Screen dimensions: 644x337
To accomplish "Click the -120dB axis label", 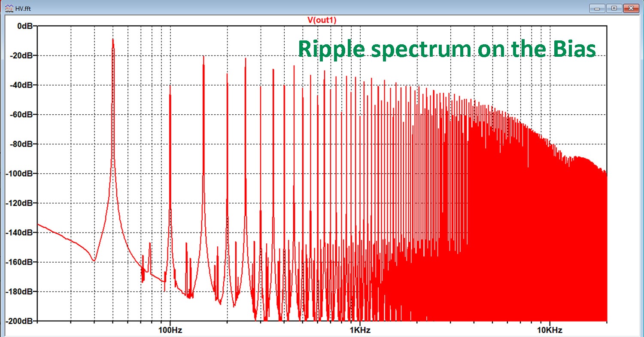I will click(18, 203).
